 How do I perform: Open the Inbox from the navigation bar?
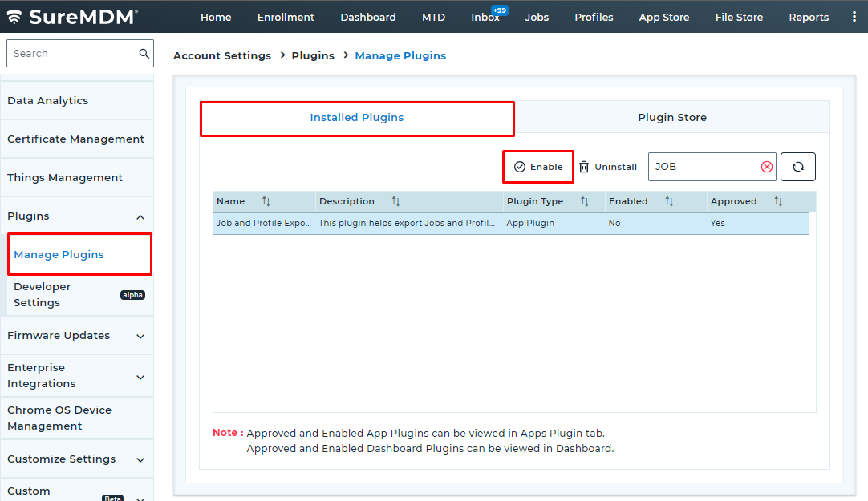tap(484, 17)
